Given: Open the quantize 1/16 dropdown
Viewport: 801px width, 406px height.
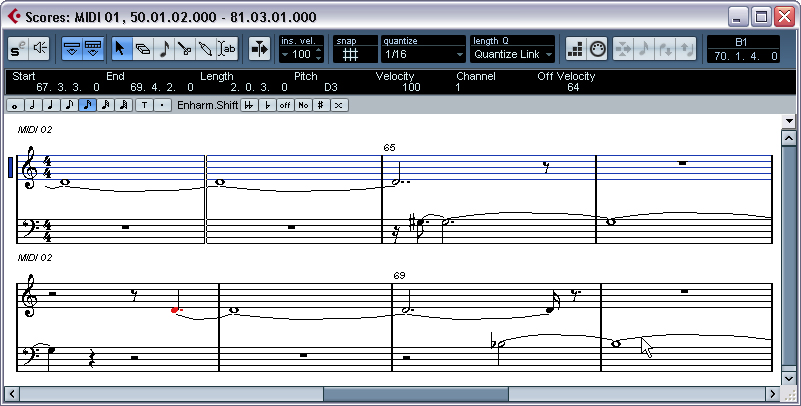Looking at the screenshot, I should tap(423, 54).
